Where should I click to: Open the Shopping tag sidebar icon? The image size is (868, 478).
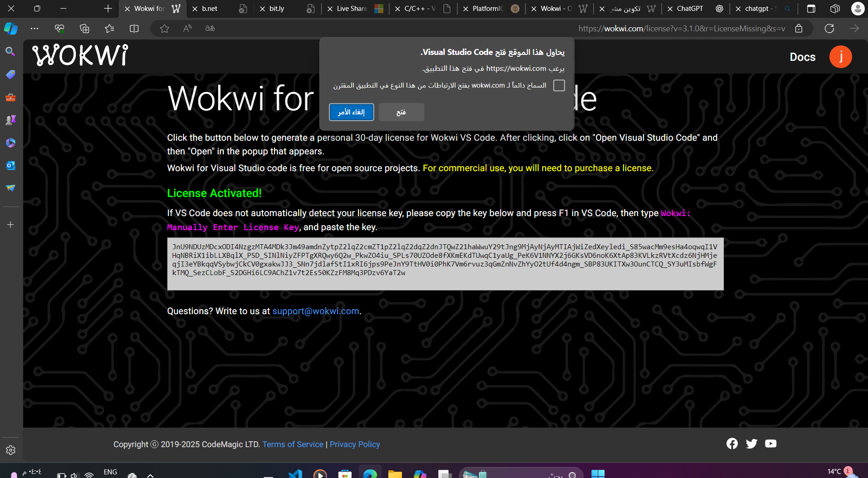[x=10, y=74]
